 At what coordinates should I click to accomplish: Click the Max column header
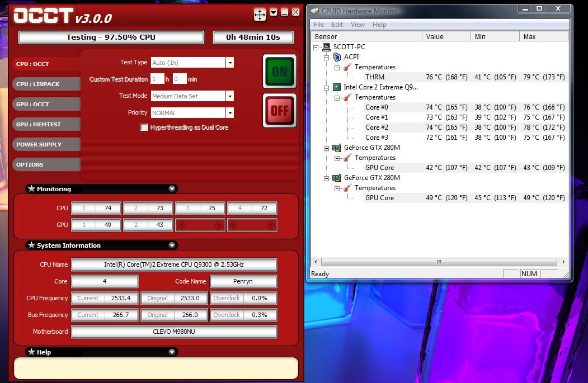pyautogui.click(x=544, y=36)
